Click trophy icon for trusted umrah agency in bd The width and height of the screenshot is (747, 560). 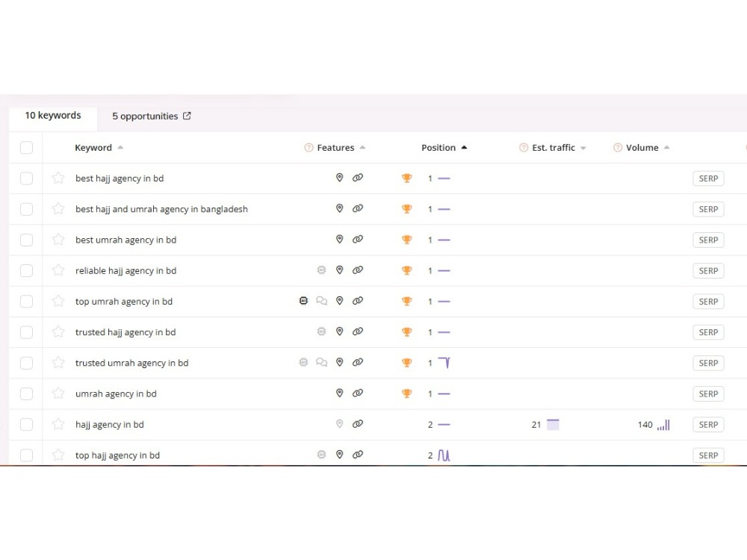point(407,363)
